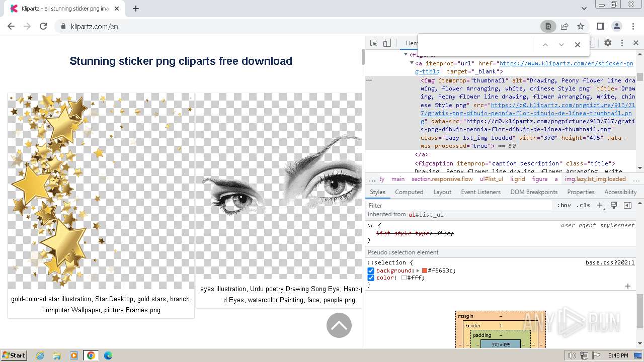Close the find bar
This screenshot has width=644, height=362.
pos(578,45)
